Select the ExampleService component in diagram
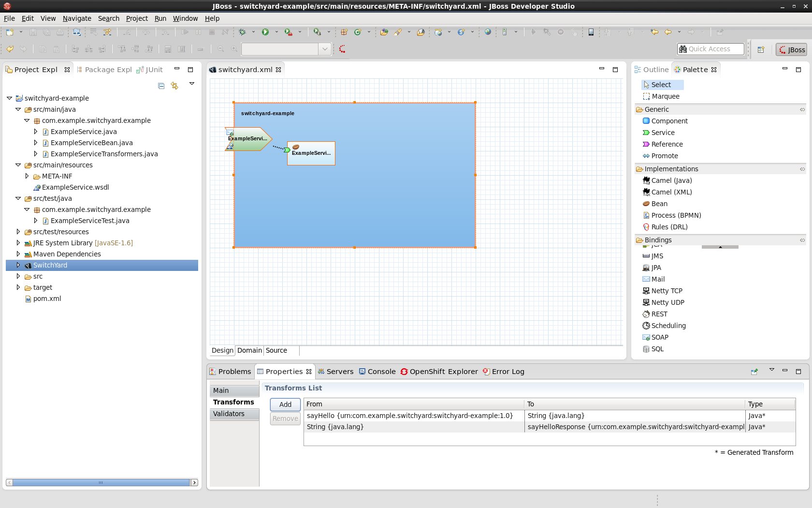 coord(311,153)
